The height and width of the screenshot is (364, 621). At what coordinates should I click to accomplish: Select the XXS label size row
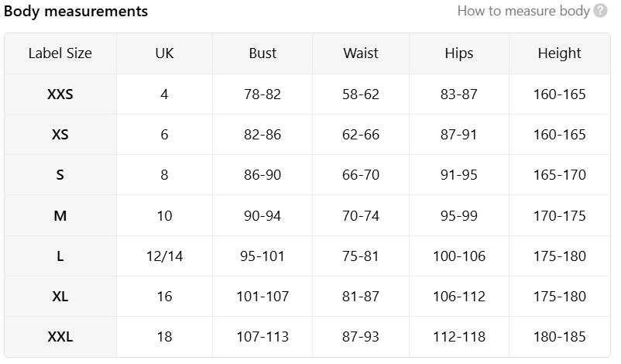click(307, 94)
